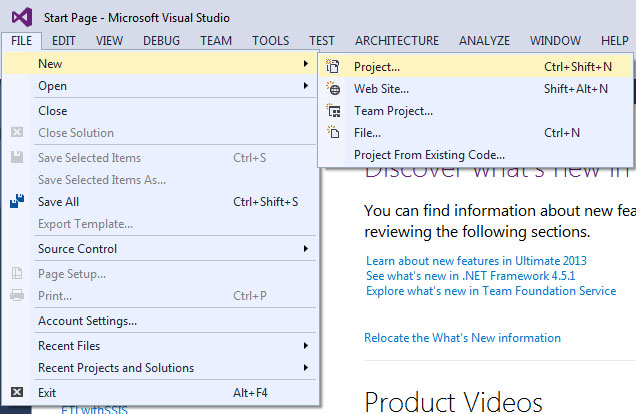
Task: Open the ANALYZE menu
Action: pos(484,41)
